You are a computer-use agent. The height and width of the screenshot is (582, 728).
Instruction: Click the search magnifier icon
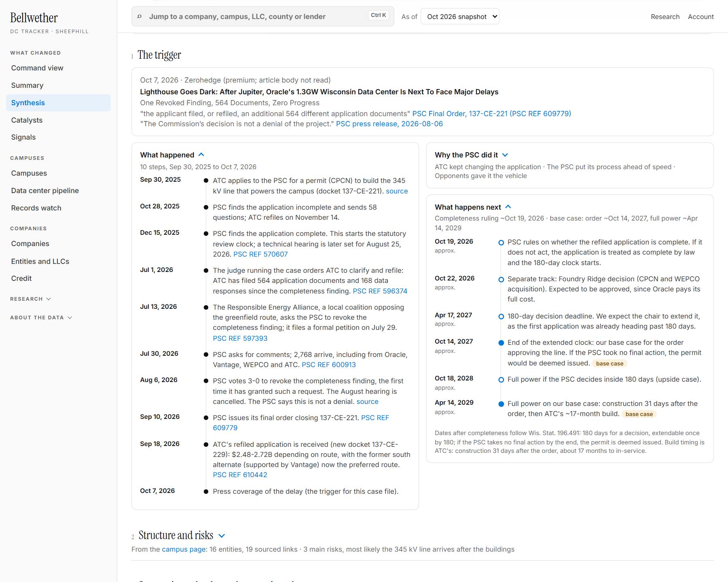(x=140, y=17)
